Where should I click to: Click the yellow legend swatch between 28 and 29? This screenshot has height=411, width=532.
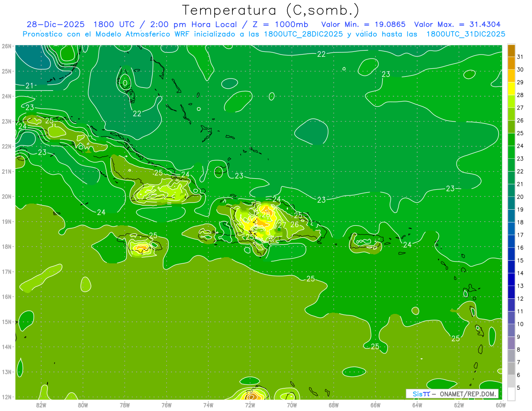[x=512, y=89]
